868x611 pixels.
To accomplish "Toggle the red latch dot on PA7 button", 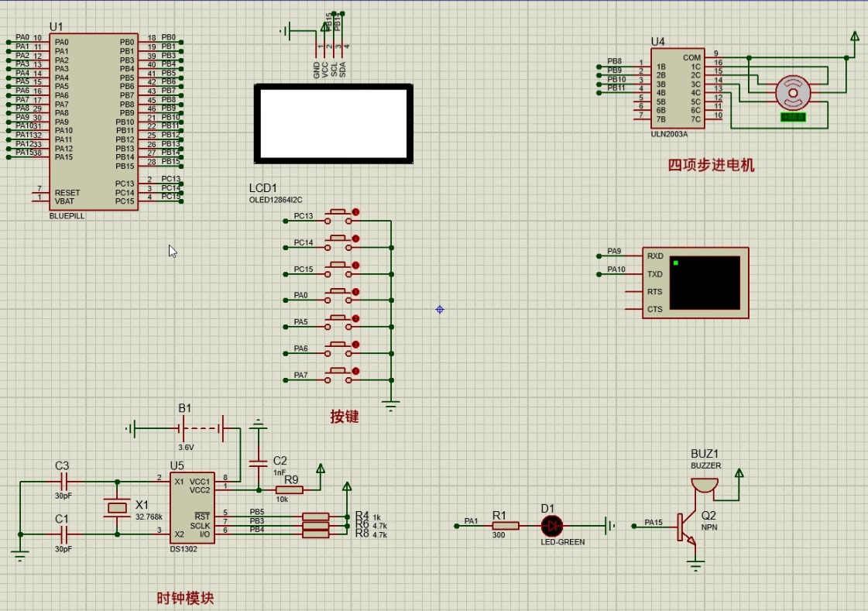I will (x=356, y=371).
